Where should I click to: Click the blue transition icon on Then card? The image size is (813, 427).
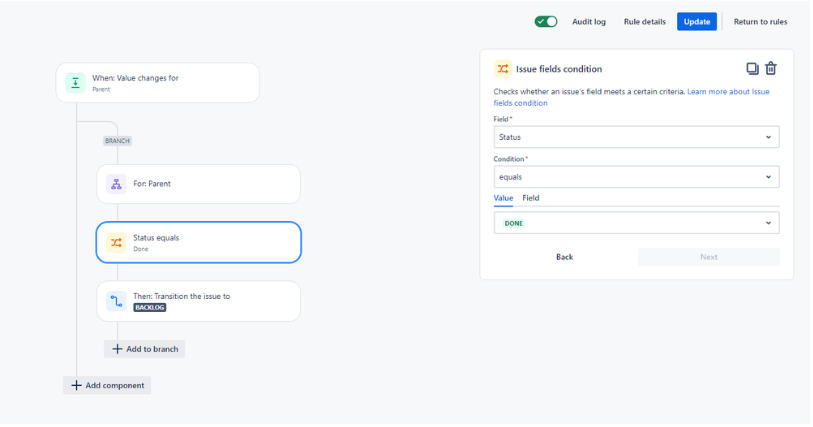[116, 301]
